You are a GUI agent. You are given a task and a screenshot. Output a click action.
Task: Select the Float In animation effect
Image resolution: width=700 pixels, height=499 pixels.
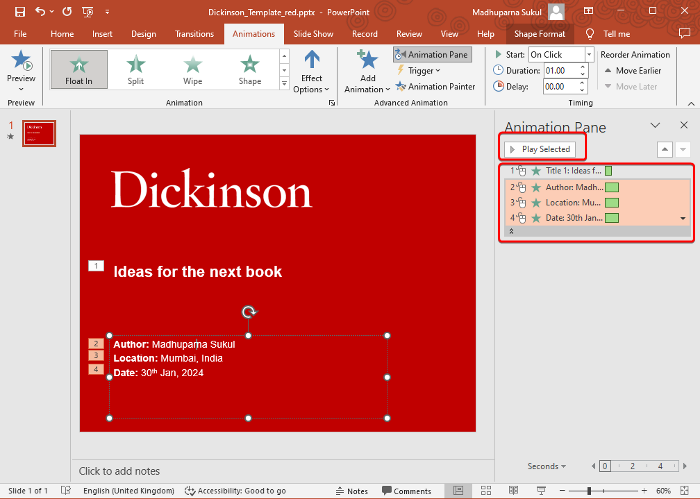(x=77, y=69)
